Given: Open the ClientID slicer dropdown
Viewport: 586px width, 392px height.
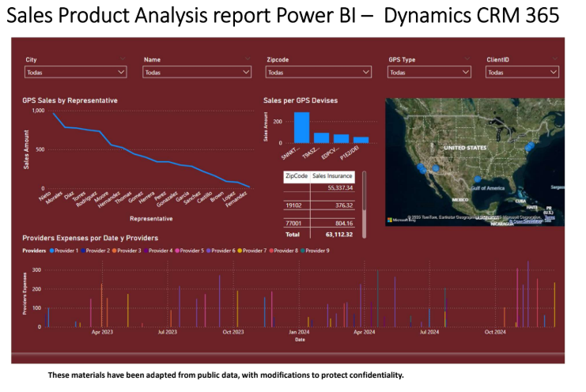Looking at the screenshot, I should pyautogui.click(x=522, y=72).
